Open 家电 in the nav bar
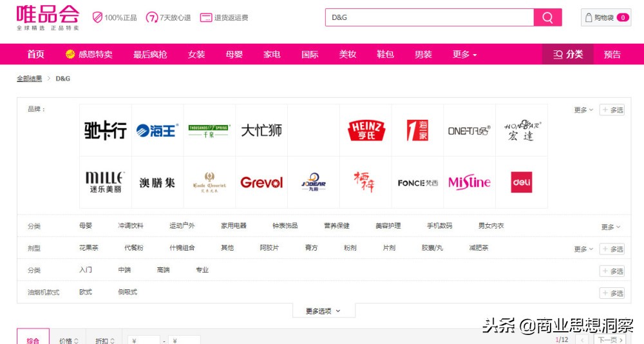The image size is (644, 344). [x=272, y=54]
